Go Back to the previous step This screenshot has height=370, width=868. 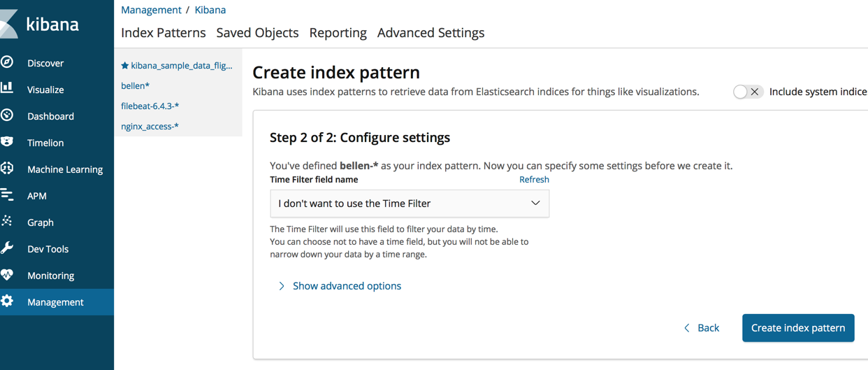[702, 328]
